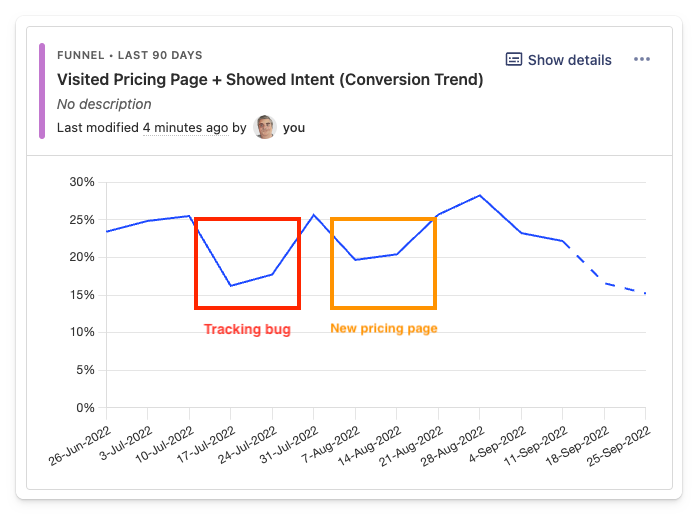The height and width of the screenshot is (515, 698).
Task: Click the red Tracking bug annotation box
Action: tap(247, 220)
